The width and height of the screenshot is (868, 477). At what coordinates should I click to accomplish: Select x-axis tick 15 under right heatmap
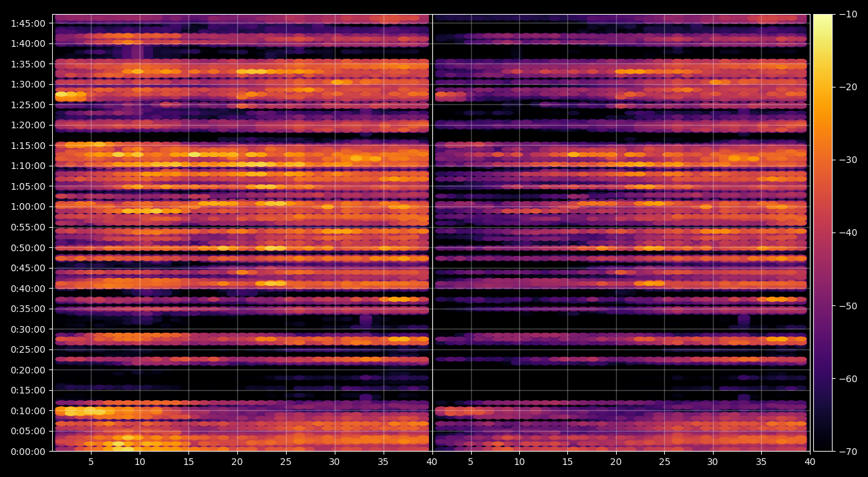567,462
